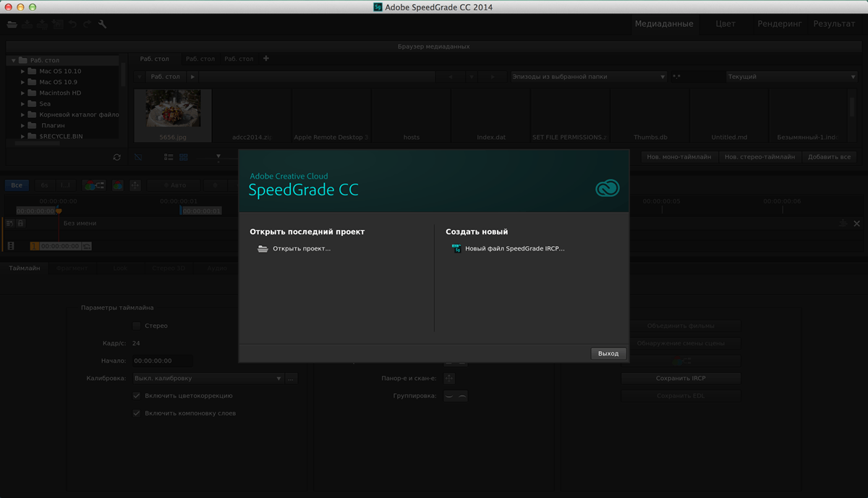Toggle the Авто button in timeline toolbar
This screenshot has width=868, height=498.
(173, 185)
